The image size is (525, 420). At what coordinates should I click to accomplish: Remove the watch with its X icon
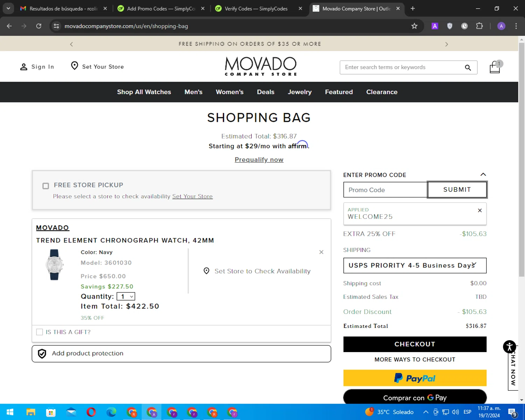click(x=321, y=252)
